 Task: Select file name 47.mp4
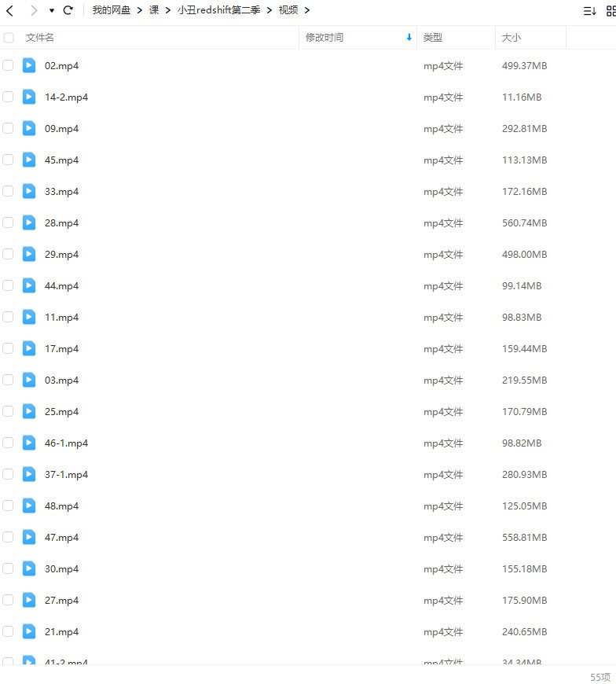click(x=61, y=537)
